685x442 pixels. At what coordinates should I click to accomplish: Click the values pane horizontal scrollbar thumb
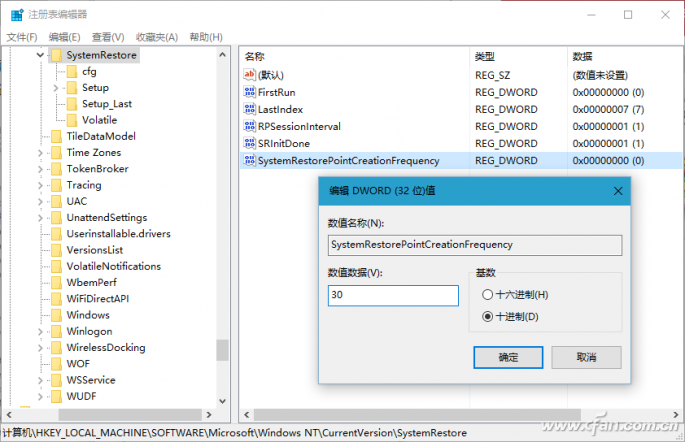tap(417, 414)
